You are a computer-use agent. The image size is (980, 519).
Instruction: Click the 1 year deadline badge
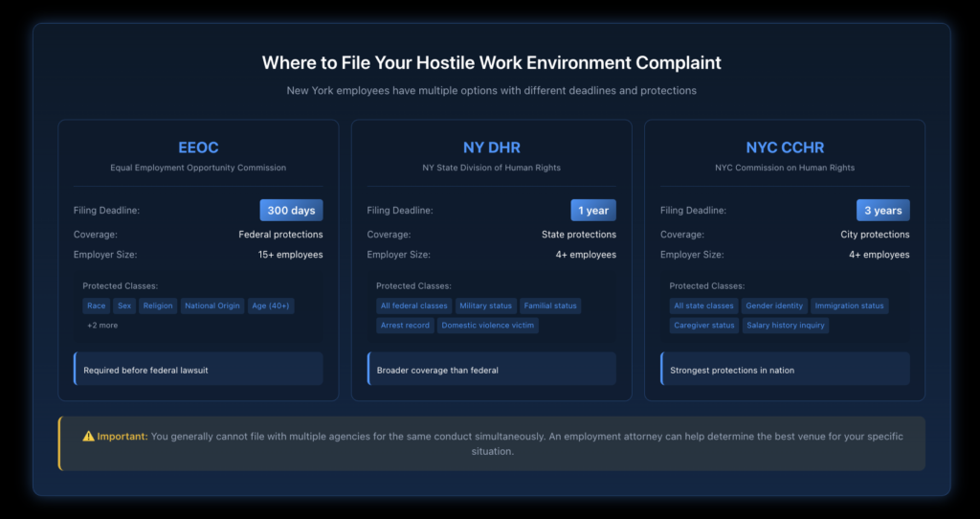click(593, 210)
